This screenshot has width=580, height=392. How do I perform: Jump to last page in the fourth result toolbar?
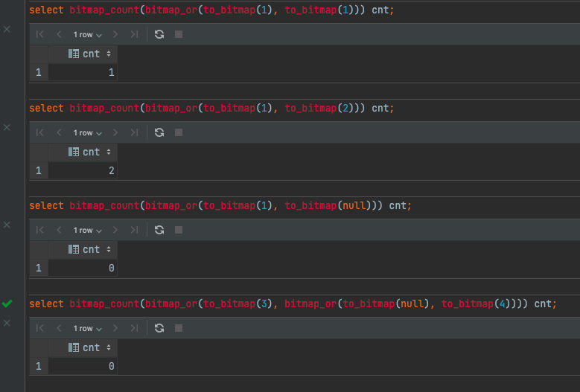[x=134, y=328]
